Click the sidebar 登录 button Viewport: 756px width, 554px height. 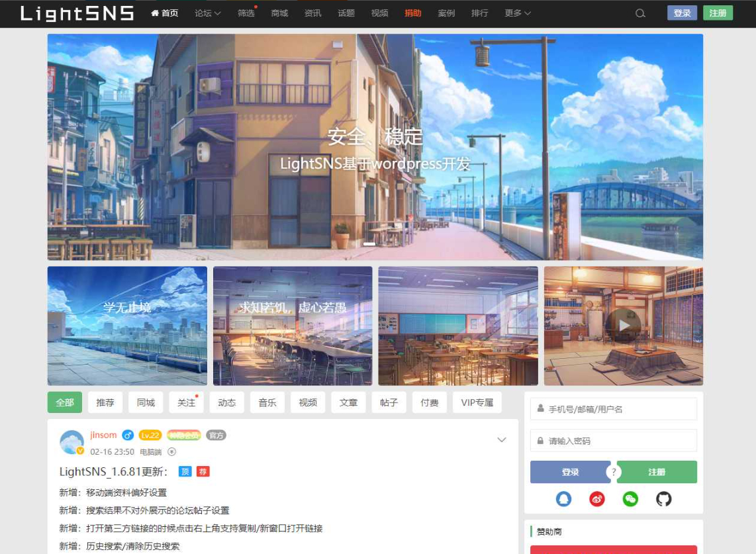pos(570,472)
